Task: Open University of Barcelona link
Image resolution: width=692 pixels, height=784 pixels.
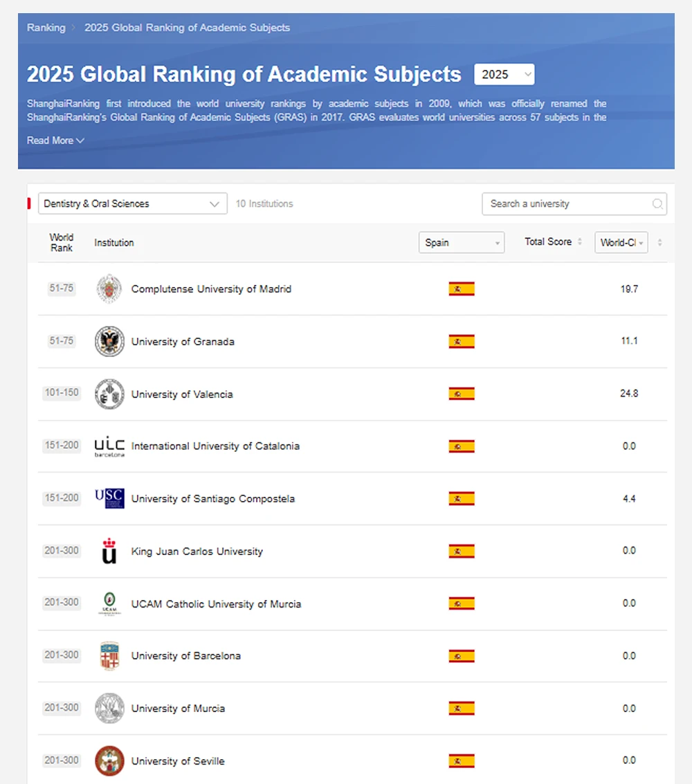Action: [x=185, y=656]
